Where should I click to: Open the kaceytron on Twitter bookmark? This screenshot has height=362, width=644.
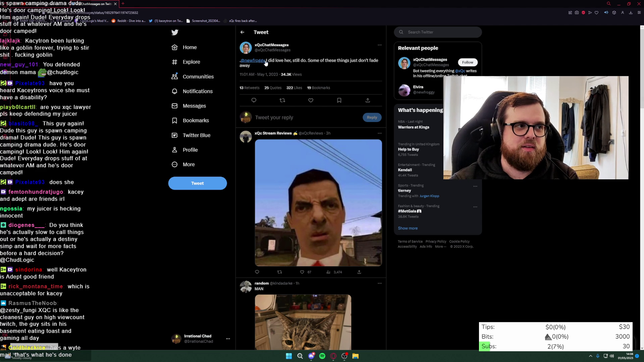[x=166, y=21]
